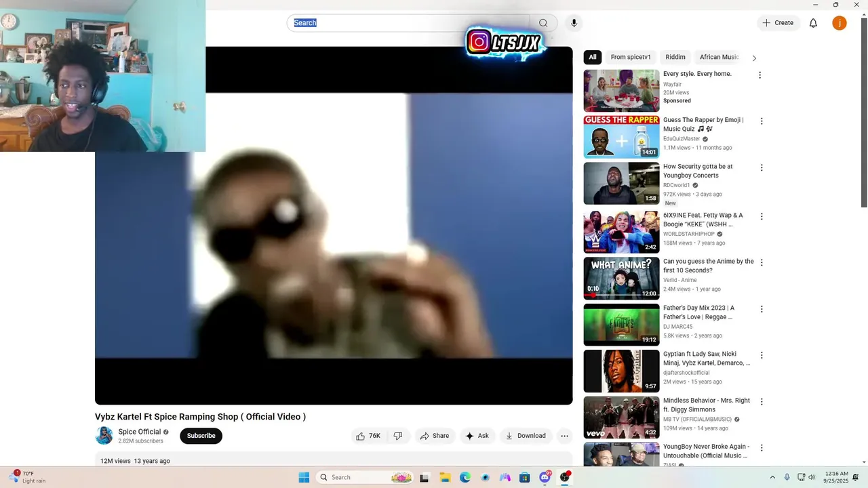Click the YouTube search input field
This screenshot has height=488, width=868.
pyautogui.click(x=408, y=23)
